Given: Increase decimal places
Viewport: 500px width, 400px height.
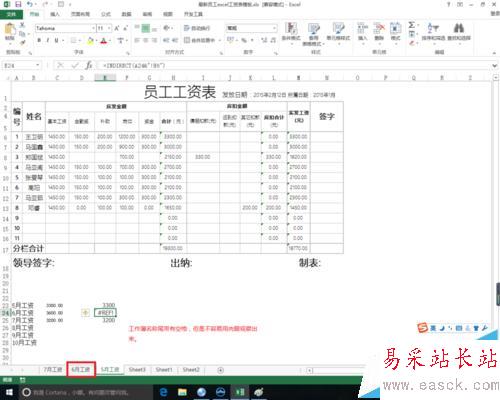Looking at the screenshot, I should (x=264, y=40).
